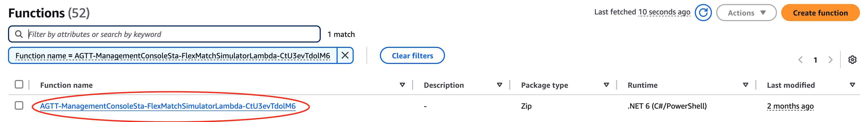
Task: Sort by Function name column arrow
Action: tap(402, 85)
